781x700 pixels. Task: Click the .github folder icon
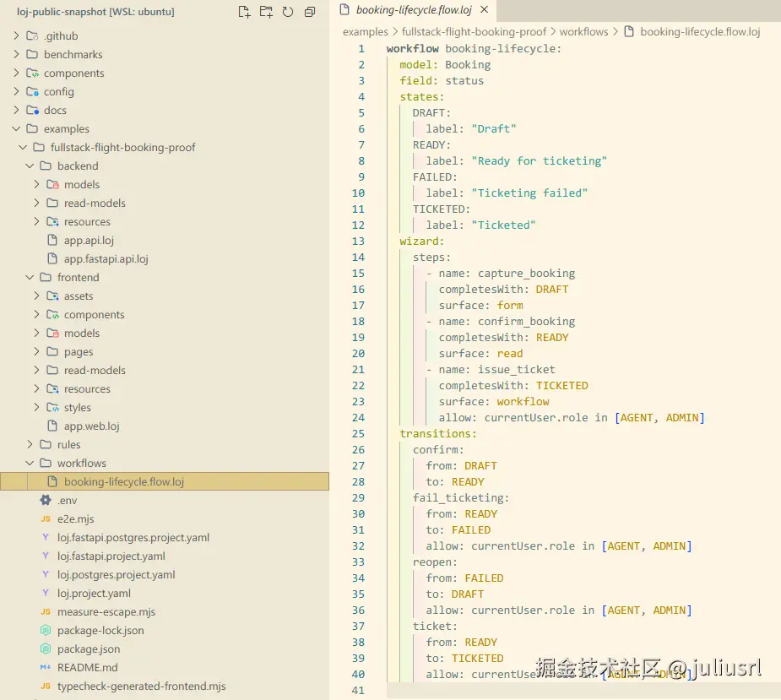32,35
